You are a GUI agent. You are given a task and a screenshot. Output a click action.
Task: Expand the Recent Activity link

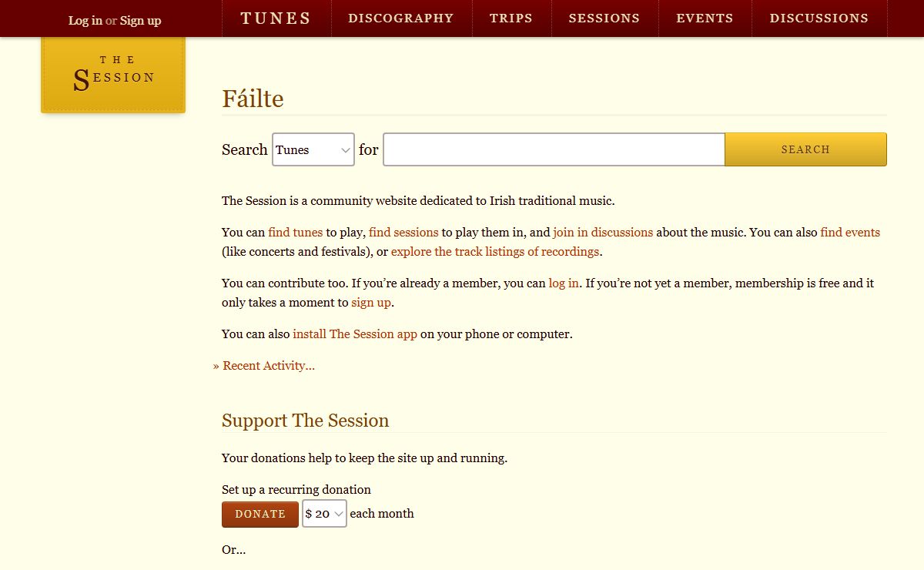pos(269,366)
